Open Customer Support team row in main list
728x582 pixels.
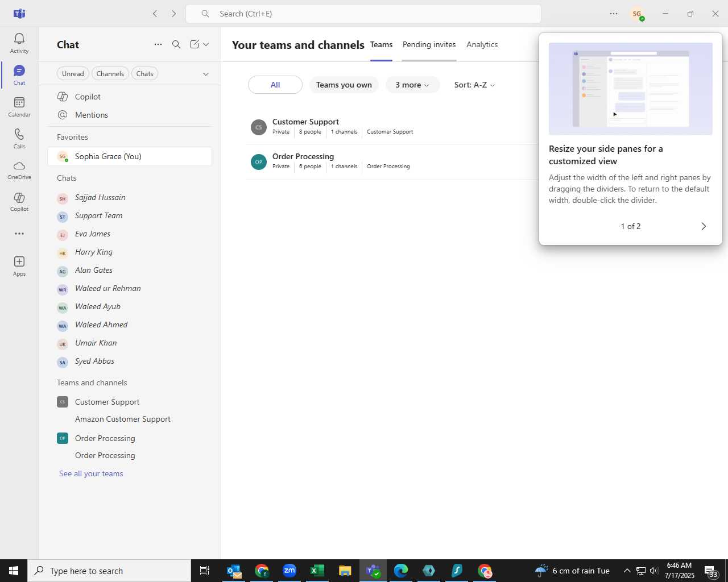tap(392, 127)
